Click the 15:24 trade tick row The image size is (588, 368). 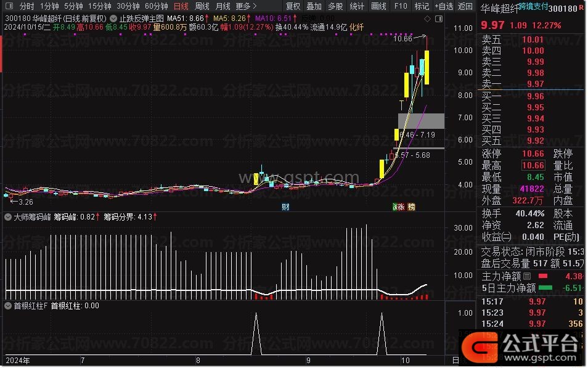(x=532, y=324)
